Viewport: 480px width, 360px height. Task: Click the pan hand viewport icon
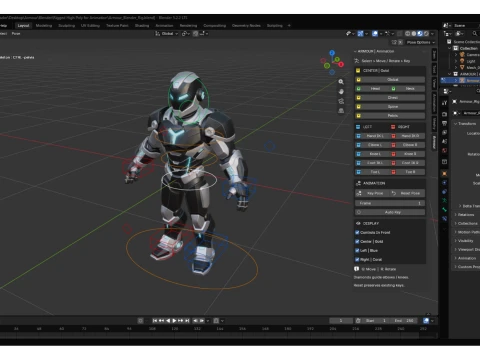(x=341, y=91)
